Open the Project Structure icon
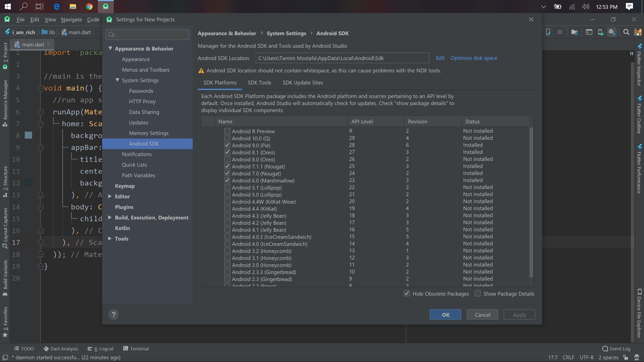The width and height of the screenshot is (644, 362). pyautogui.click(x=574, y=32)
